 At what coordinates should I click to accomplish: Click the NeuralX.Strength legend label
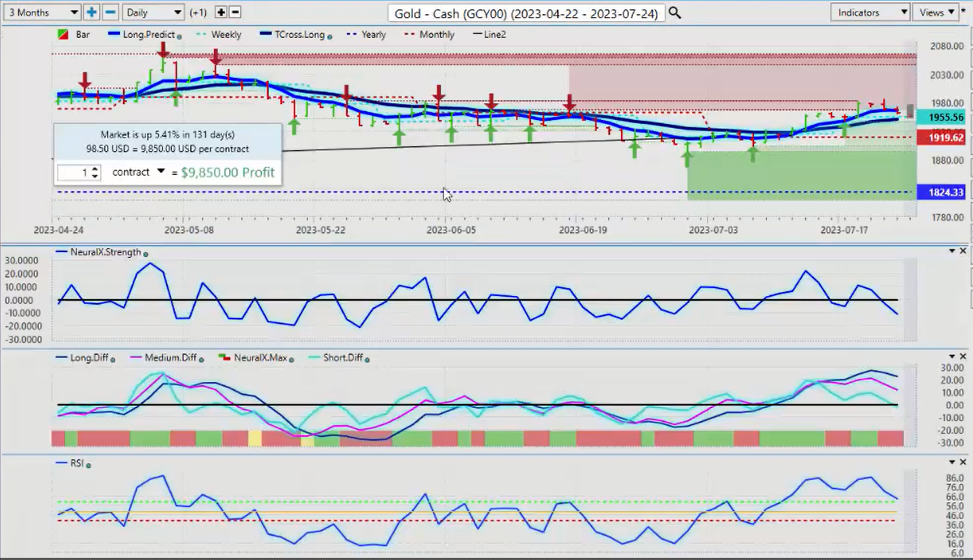pyautogui.click(x=105, y=252)
